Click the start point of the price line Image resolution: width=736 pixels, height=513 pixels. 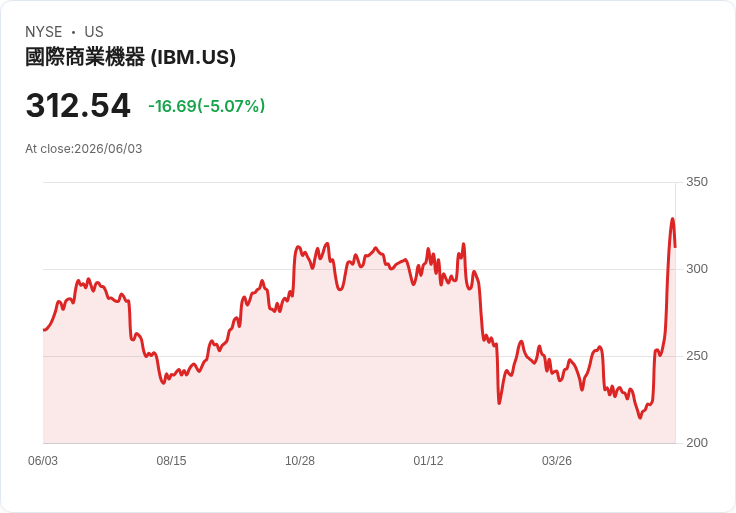tap(44, 330)
